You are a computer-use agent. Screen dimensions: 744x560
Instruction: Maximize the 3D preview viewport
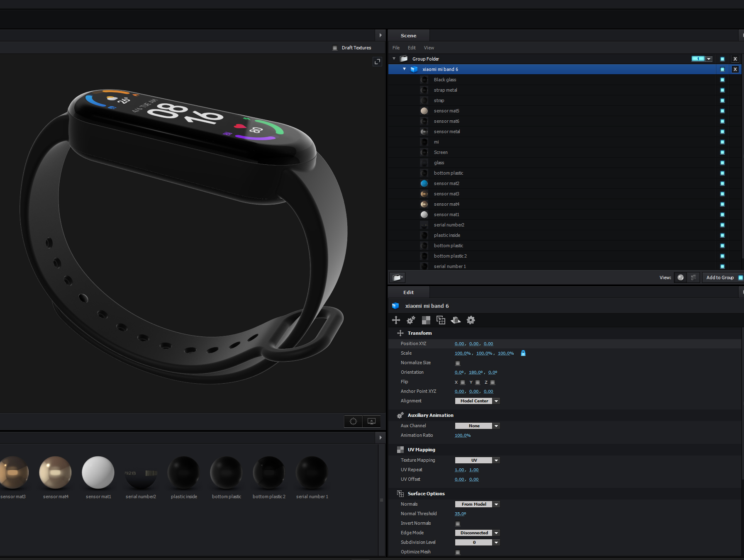pyautogui.click(x=377, y=62)
